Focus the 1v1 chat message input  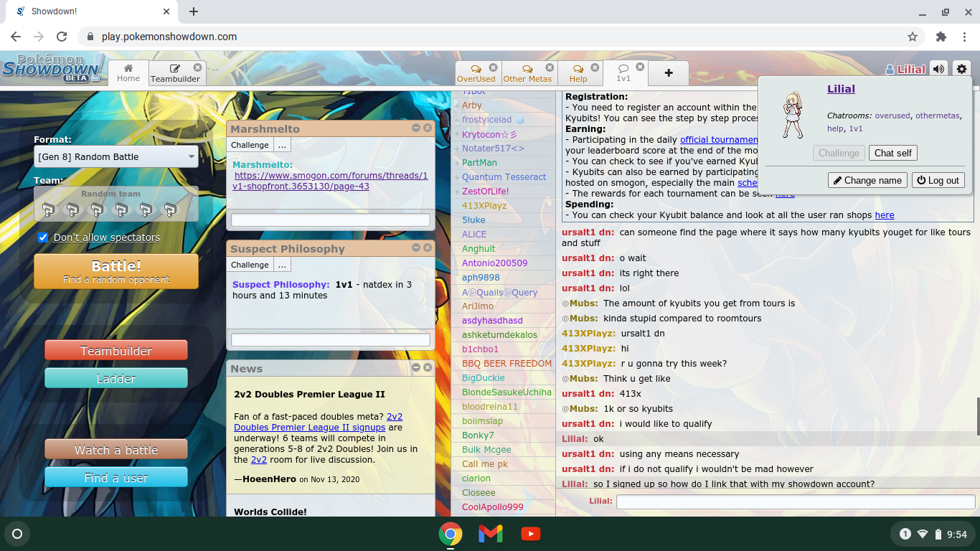click(796, 501)
